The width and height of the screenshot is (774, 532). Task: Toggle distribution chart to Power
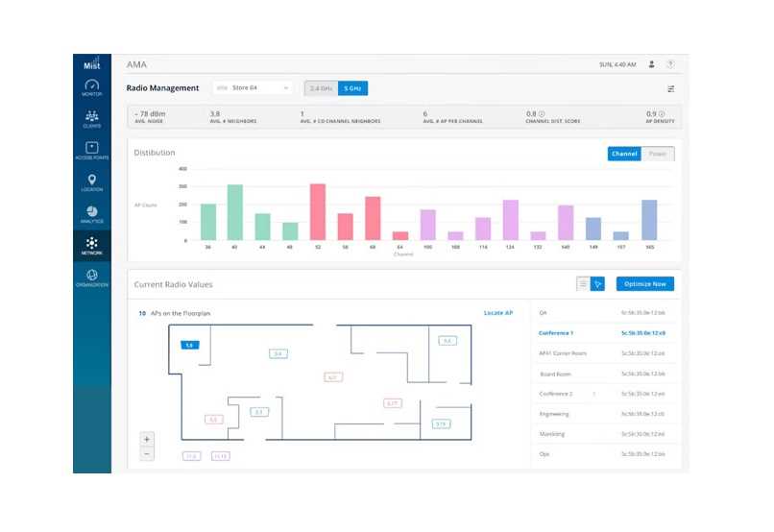pos(659,154)
